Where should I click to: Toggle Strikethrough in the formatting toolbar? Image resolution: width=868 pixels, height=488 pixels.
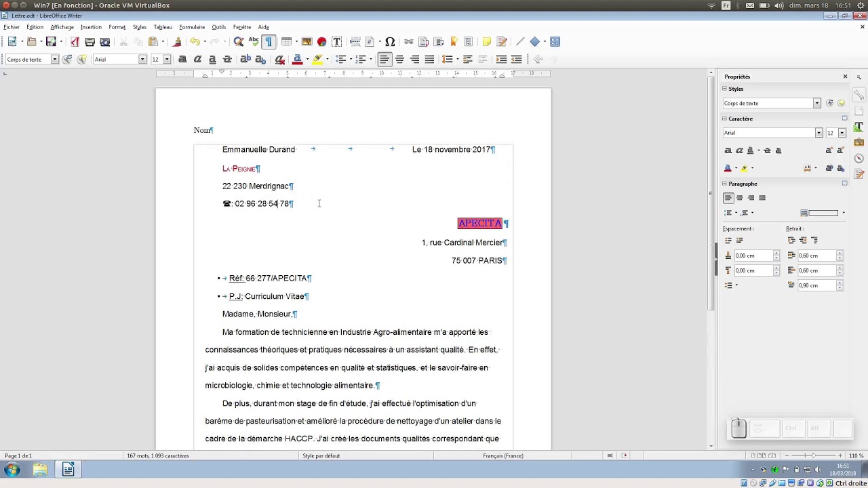(x=227, y=60)
